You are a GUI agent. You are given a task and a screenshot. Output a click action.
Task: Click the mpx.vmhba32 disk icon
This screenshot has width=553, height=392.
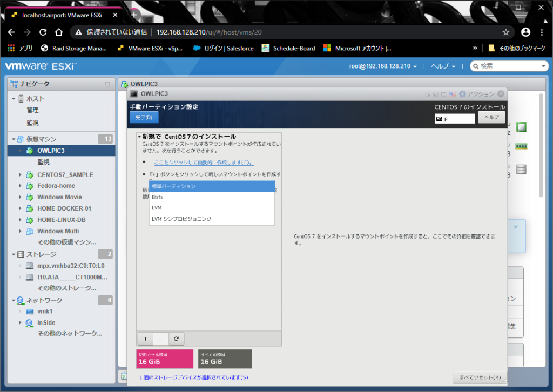click(x=30, y=266)
